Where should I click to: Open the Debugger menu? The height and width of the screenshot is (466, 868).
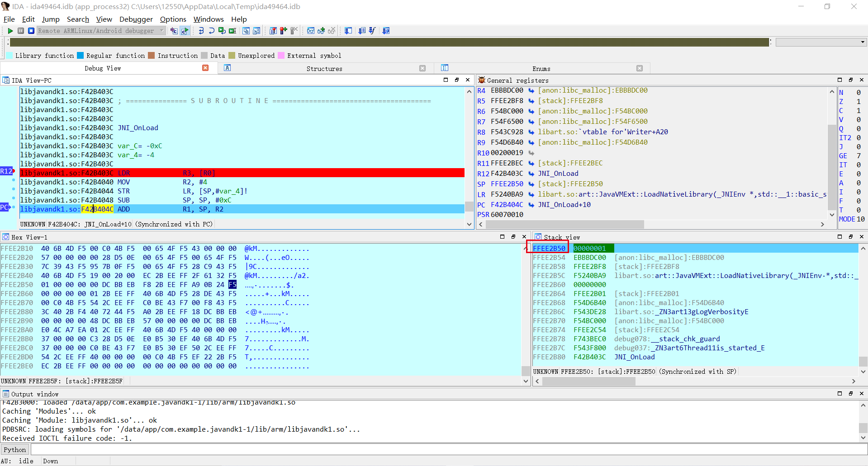136,19
